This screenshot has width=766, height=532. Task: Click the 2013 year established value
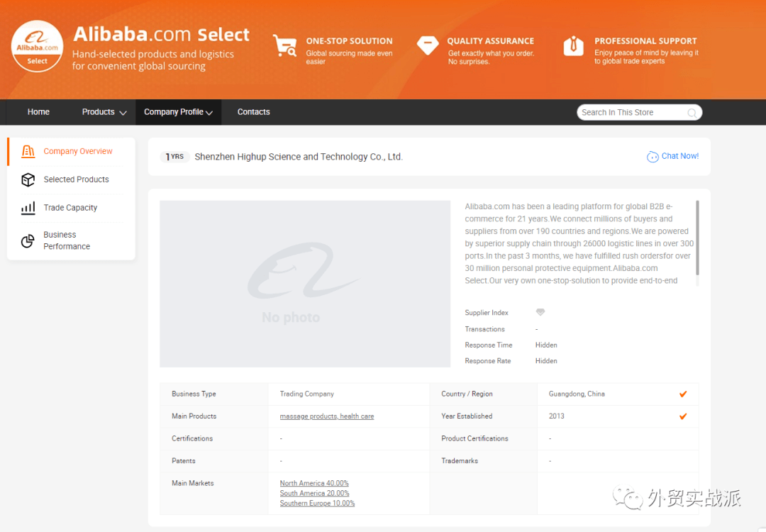coord(557,416)
